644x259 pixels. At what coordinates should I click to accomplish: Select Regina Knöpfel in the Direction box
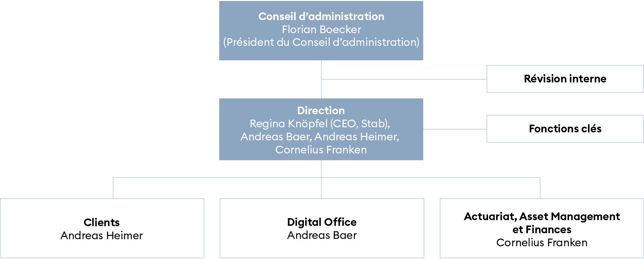point(288,124)
